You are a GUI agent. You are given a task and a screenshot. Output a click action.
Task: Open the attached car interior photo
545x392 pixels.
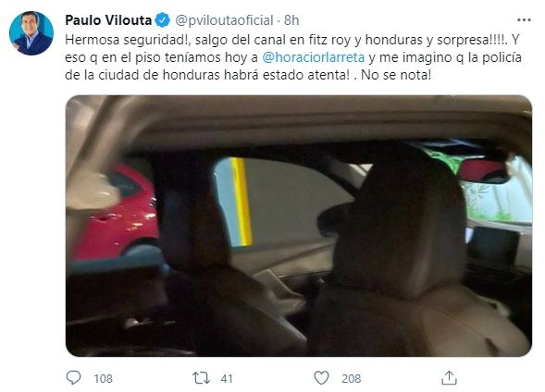click(x=299, y=226)
